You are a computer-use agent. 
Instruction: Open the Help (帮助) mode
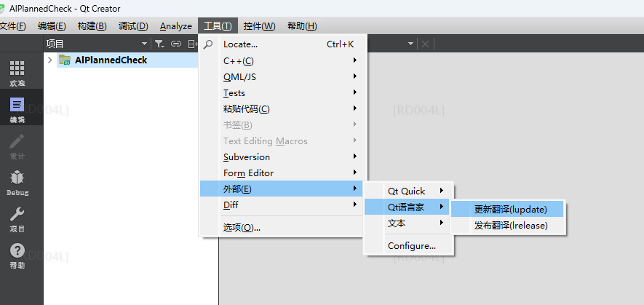[x=17, y=256]
